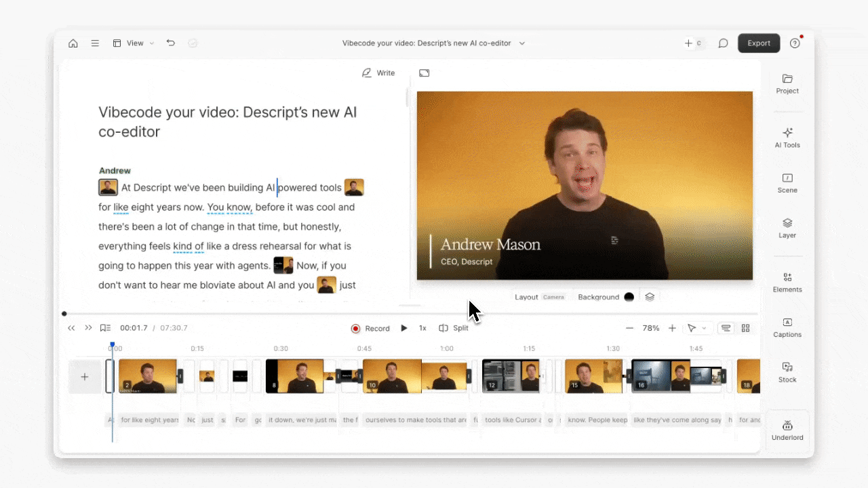
Task: Click the 00:01.7 current timecode
Action: tap(134, 328)
